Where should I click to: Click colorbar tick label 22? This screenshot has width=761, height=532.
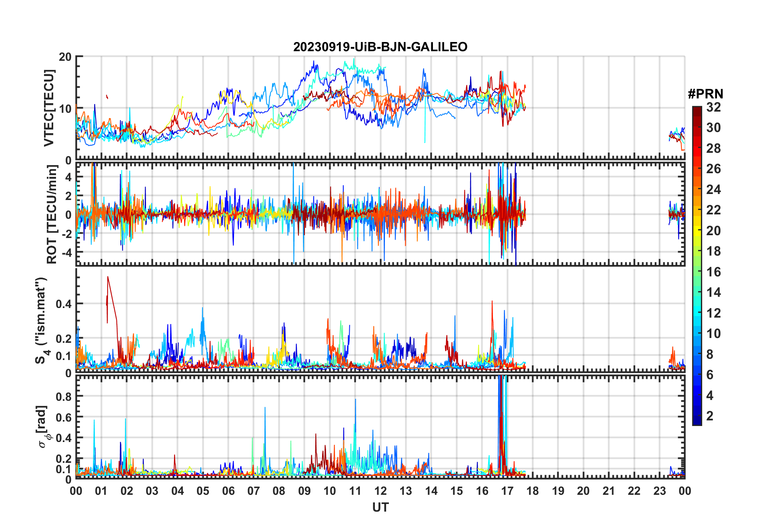(x=713, y=210)
